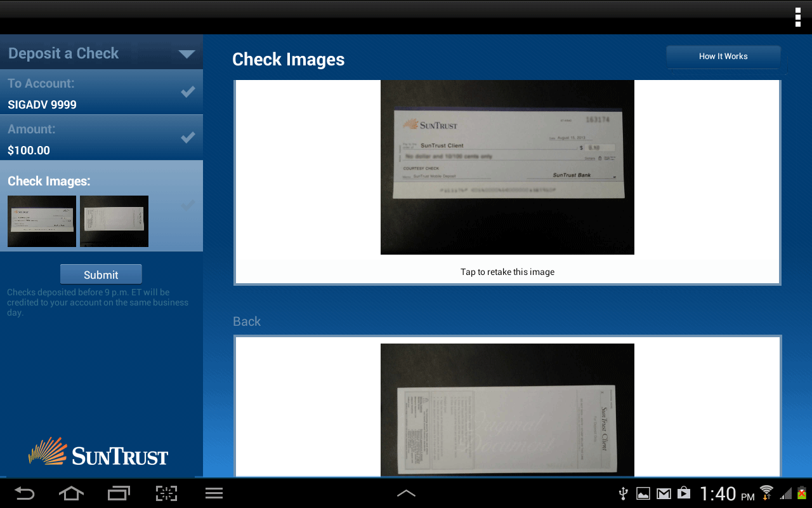The image size is (812, 508).
Task: Open the front check thumbnail in sidebar
Action: [42, 221]
